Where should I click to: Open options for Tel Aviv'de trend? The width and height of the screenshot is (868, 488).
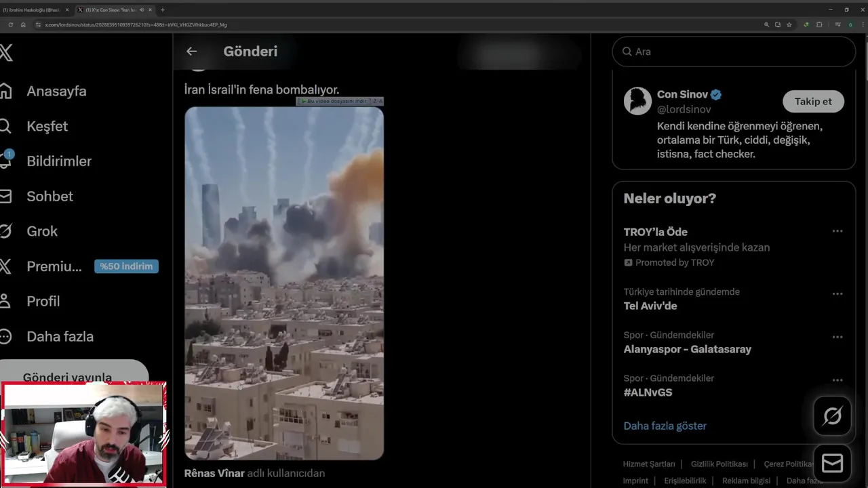point(837,293)
